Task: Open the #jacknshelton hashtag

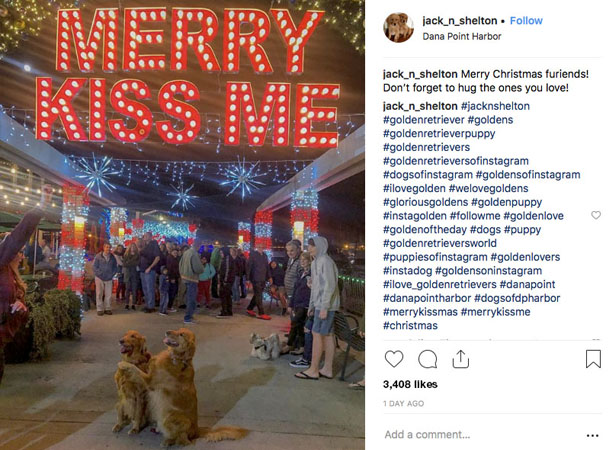Action: coord(495,106)
